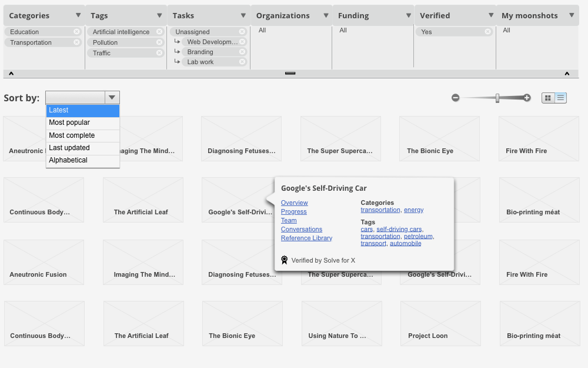
Task: Remove the "Lab work" task filter chip
Action: click(242, 62)
